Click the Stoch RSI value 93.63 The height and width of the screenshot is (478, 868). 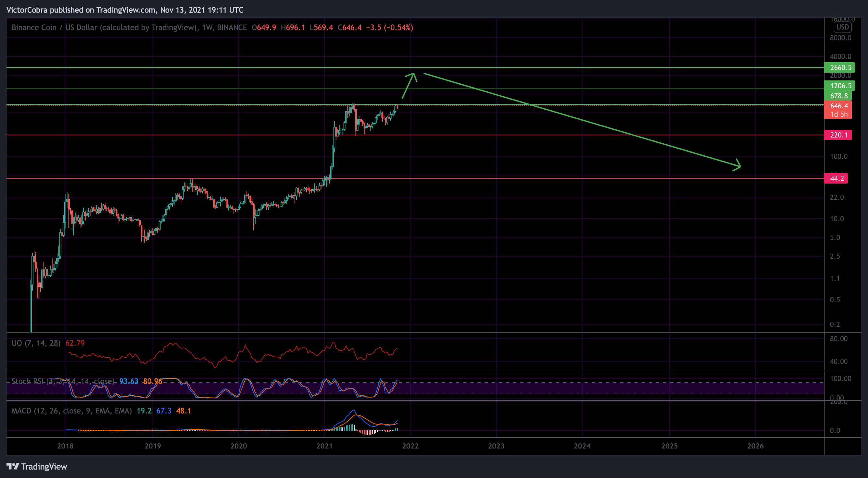click(x=129, y=381)
